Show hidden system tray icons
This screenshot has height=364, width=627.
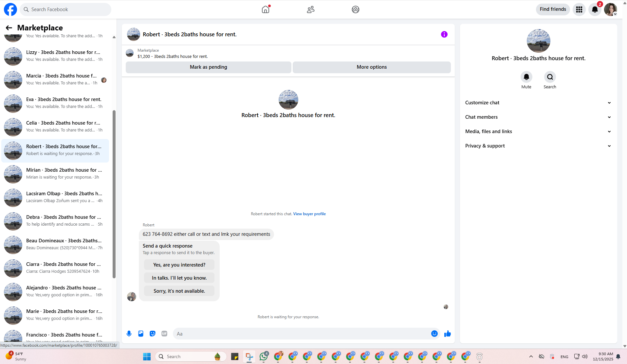(x=531, y=356)
